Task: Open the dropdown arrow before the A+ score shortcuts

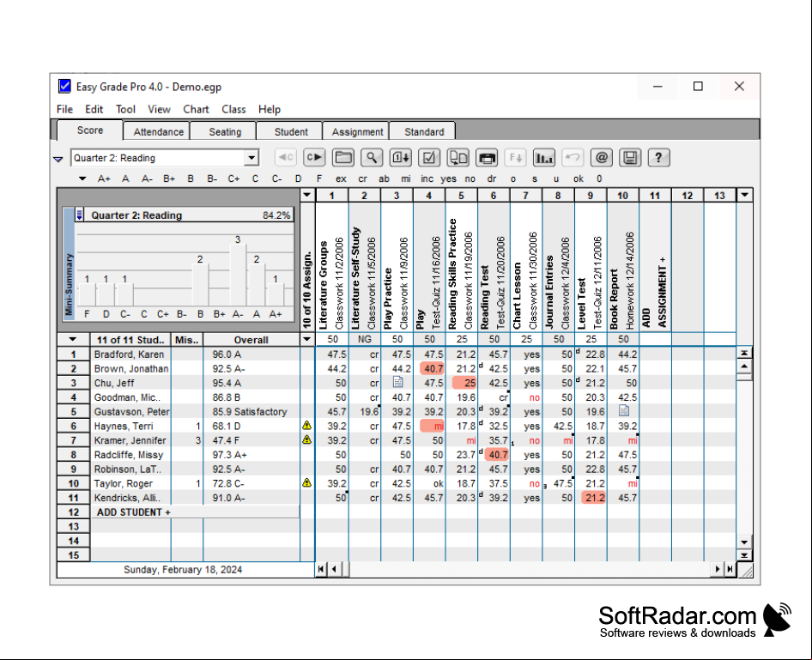Action: [82, 179]
